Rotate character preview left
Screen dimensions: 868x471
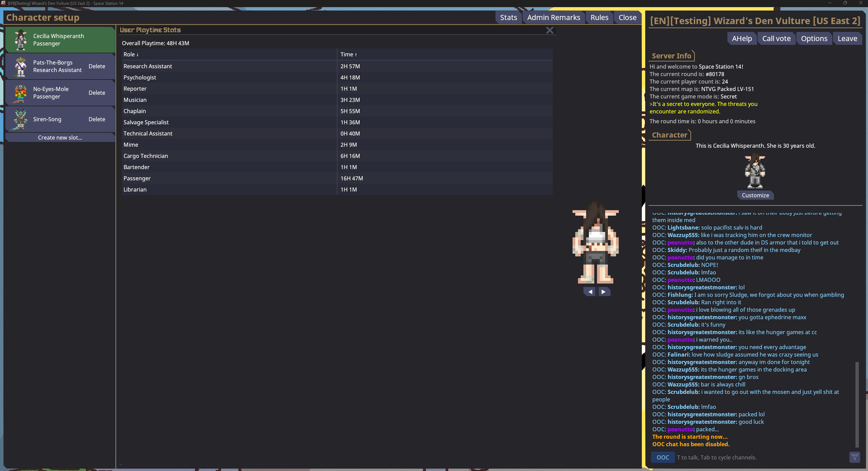click(x=590, y=292)
